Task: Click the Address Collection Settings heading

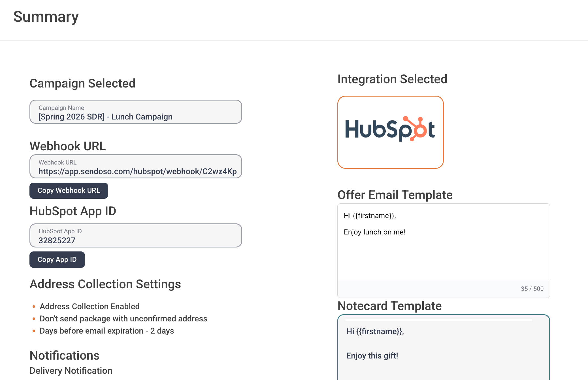Action: click(105, 284)
